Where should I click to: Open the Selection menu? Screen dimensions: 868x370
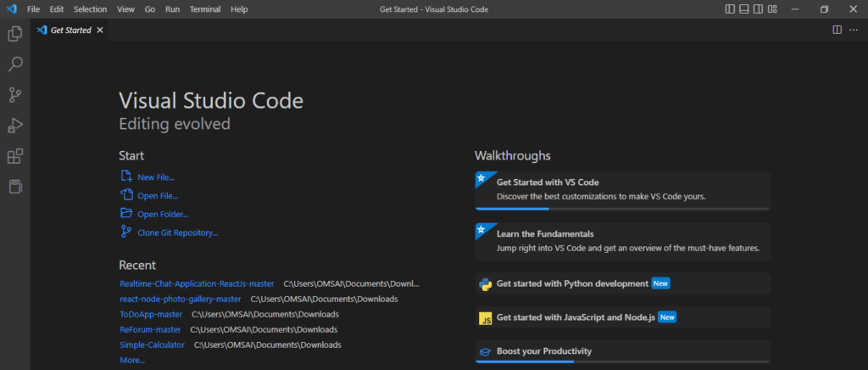click(x=90, y=9)
